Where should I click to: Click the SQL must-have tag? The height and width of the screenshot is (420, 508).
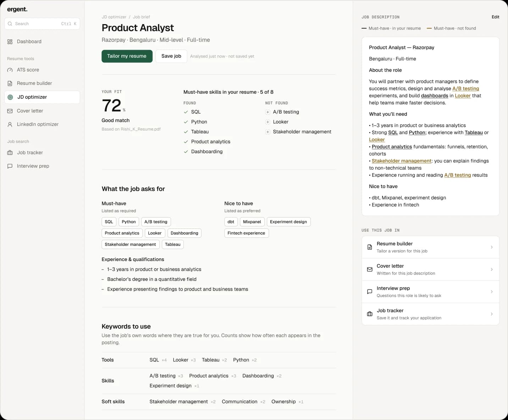(x=109, y=222)
